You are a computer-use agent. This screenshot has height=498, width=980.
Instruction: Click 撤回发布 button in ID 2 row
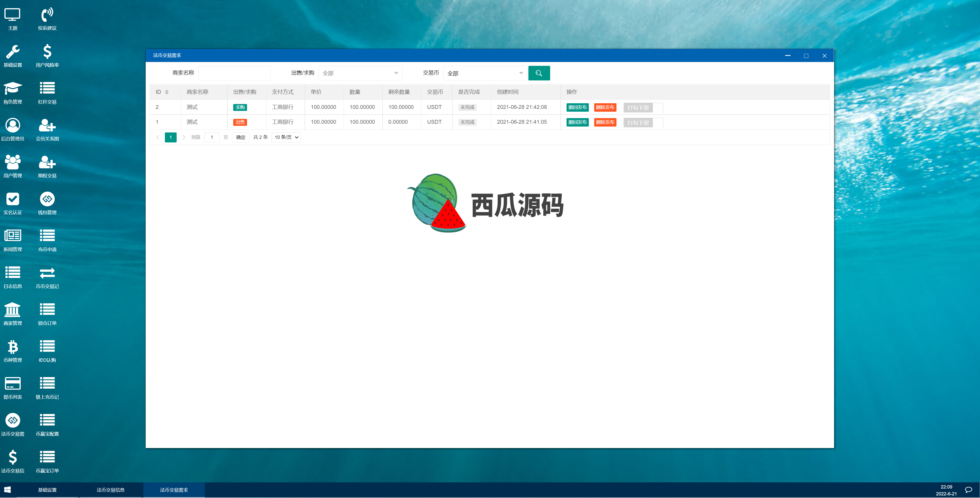click(x=577, y=107)
